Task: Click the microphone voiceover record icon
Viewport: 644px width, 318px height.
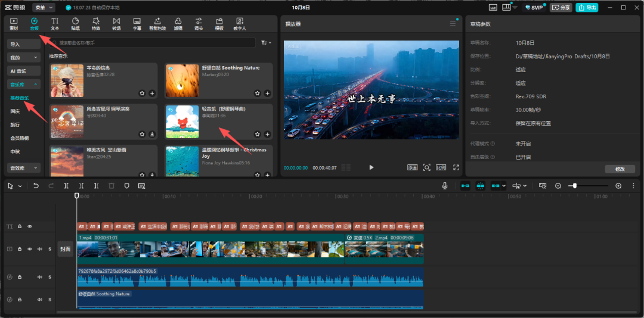Action: 445,186
